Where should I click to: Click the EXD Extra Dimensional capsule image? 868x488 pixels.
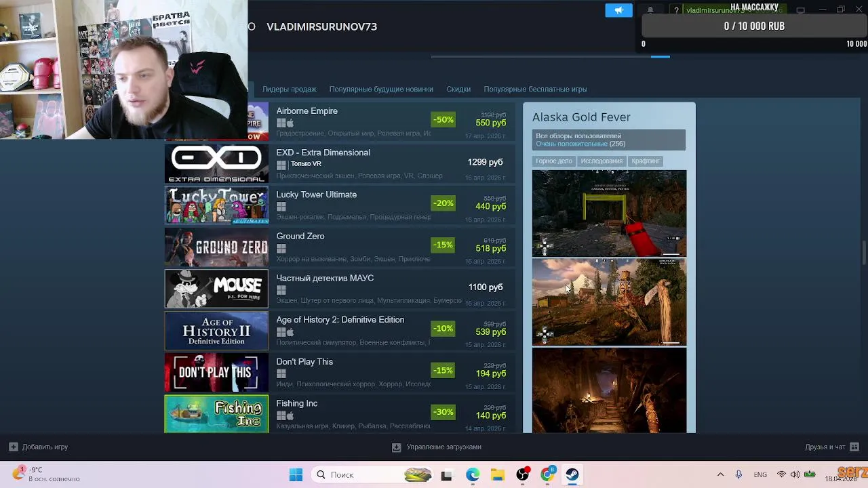click(x=216, y=164)
